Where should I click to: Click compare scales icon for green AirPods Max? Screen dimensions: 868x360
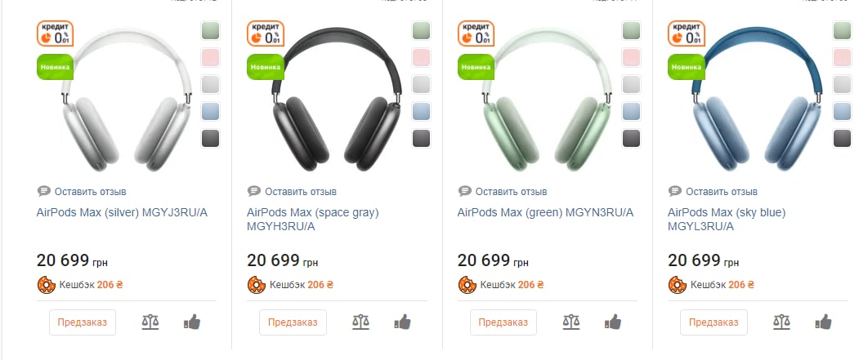tap(571, 322)
